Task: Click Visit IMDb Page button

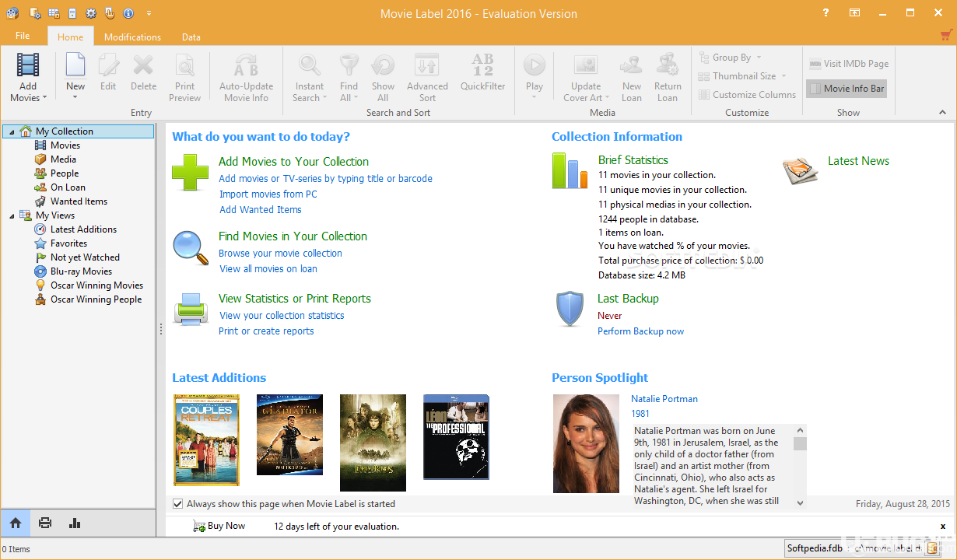Action: pos(848,64)
